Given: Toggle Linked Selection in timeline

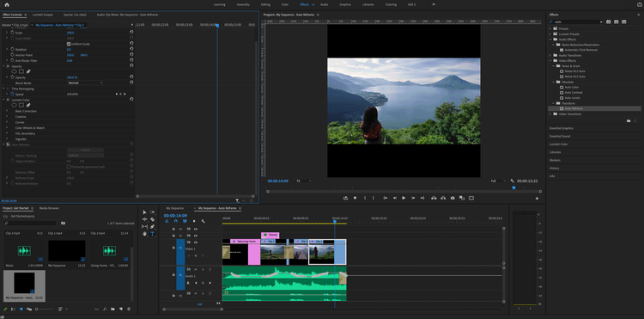Looking at the screenshot, I should pos(185,221).
